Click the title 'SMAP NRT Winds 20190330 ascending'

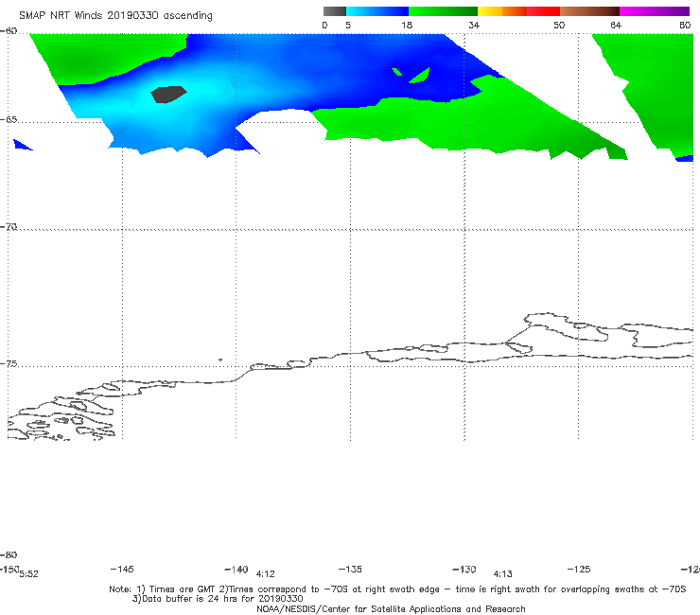pos(115,16)
